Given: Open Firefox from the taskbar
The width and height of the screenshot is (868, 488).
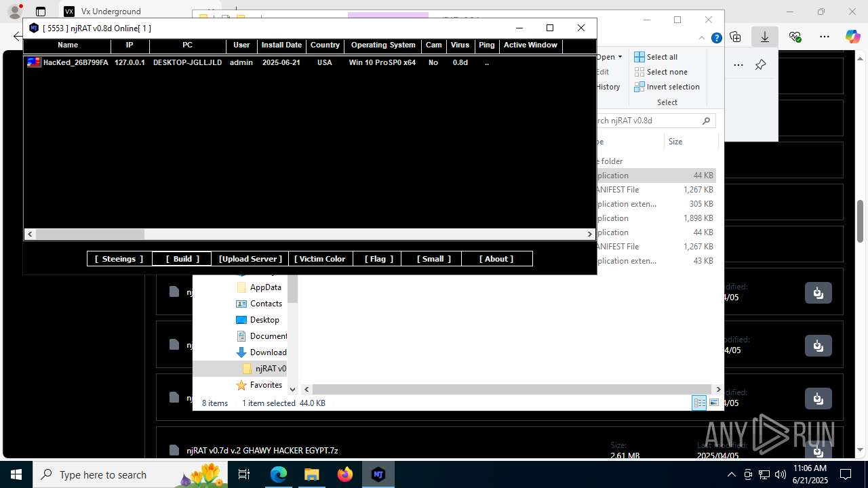Looking at the screenshot, I should pos(345,474).
